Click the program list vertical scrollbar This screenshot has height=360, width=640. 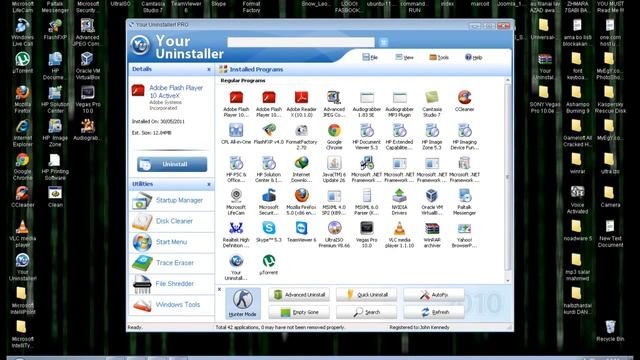click(508, 177)
